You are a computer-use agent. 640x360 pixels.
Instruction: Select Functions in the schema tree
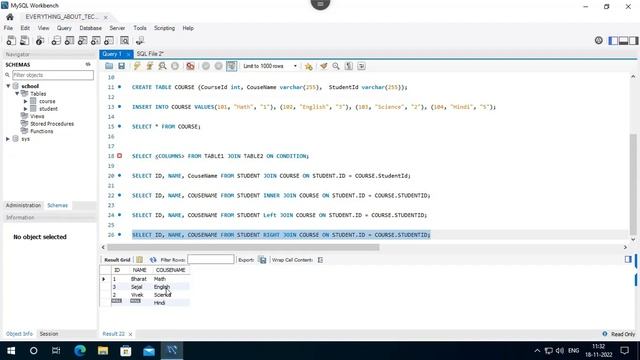(x=42, y=131)
